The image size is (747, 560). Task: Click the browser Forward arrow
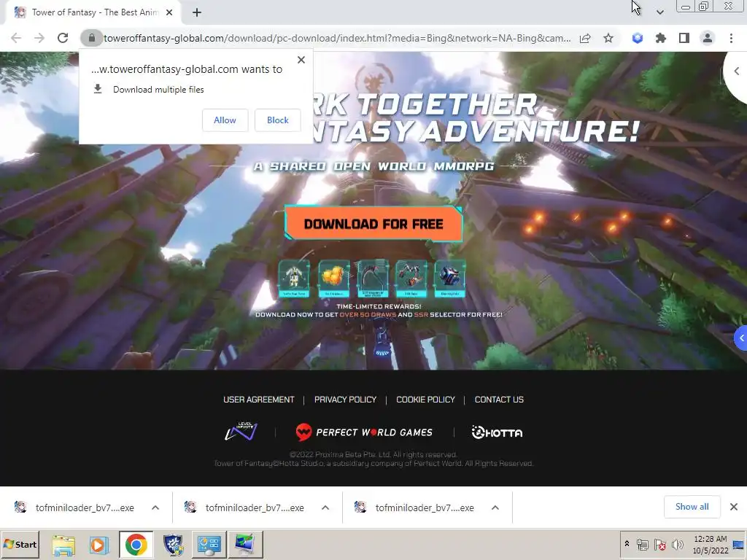[x=39, y=38]
